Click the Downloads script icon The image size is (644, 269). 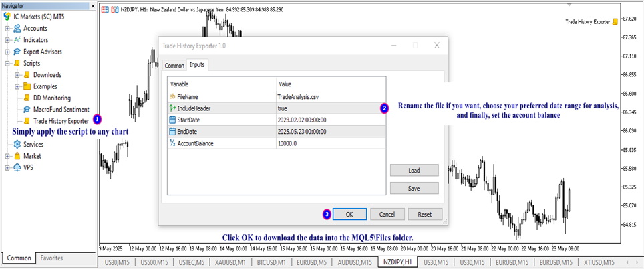pyautogui.click(x=27, y=75)
